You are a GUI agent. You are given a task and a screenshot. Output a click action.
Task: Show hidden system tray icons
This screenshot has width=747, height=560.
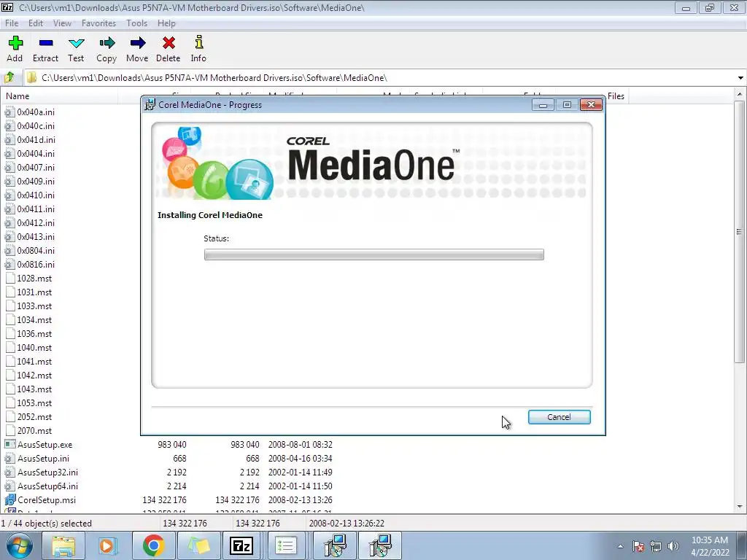(x=620, y=546)
